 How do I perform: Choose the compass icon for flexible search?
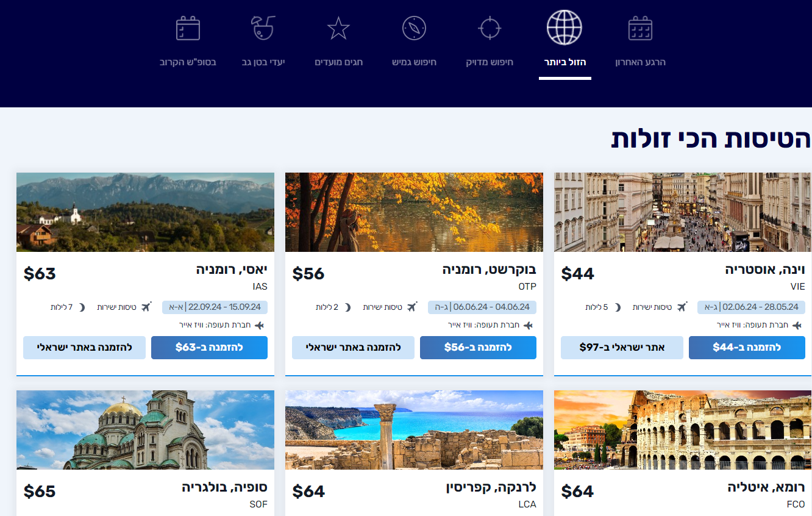pyautogui.click(x=414, y=28)
